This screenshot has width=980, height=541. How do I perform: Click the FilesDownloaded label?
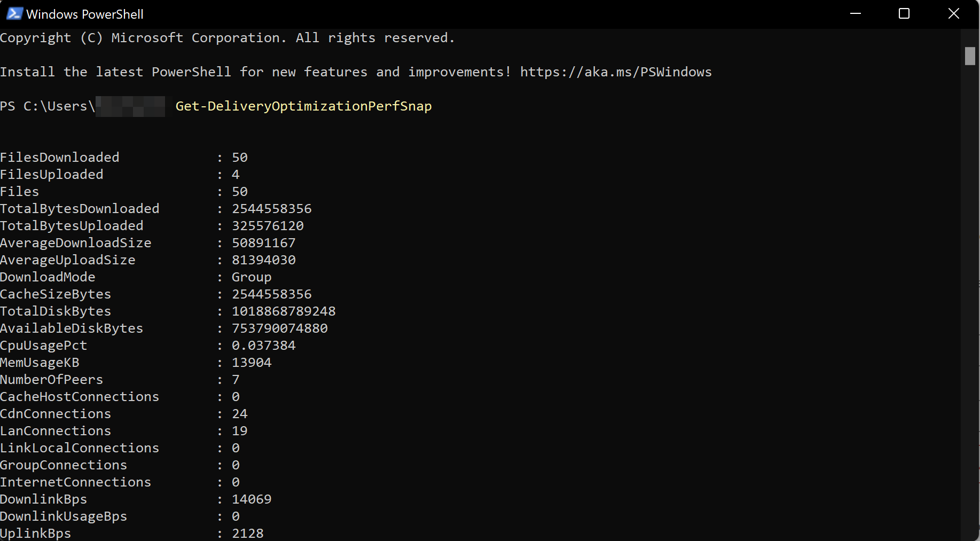pyautogui.click(x=60, y=158)
